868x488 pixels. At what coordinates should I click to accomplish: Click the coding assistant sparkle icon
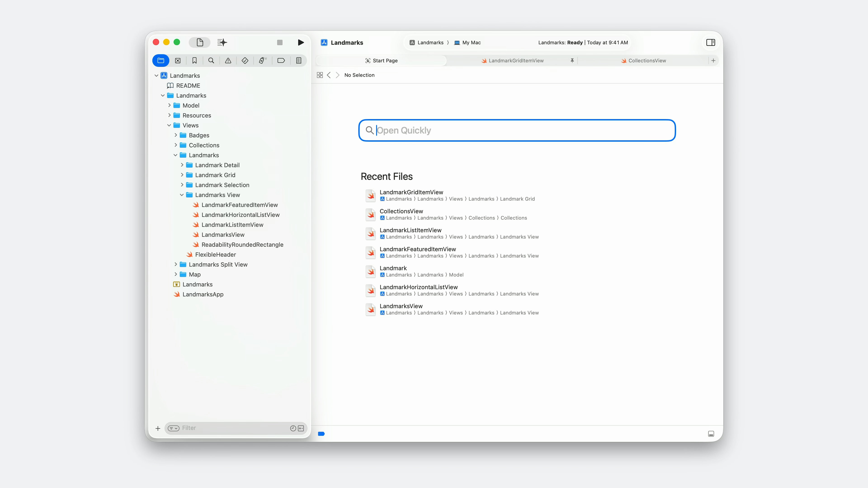222,42
